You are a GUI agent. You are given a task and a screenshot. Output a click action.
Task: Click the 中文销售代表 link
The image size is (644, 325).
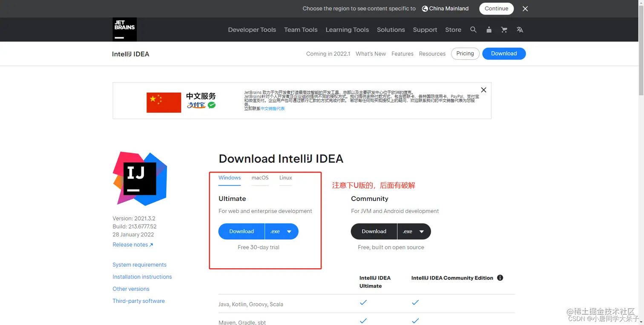coord(273,109)
